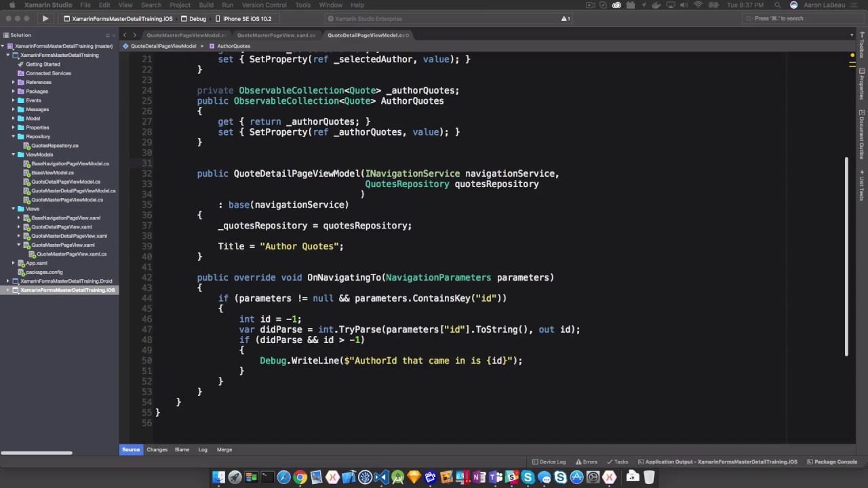The width and height of the screenshot is (868, 488).
Task: Expand the Packages folder
Action: 13,91
